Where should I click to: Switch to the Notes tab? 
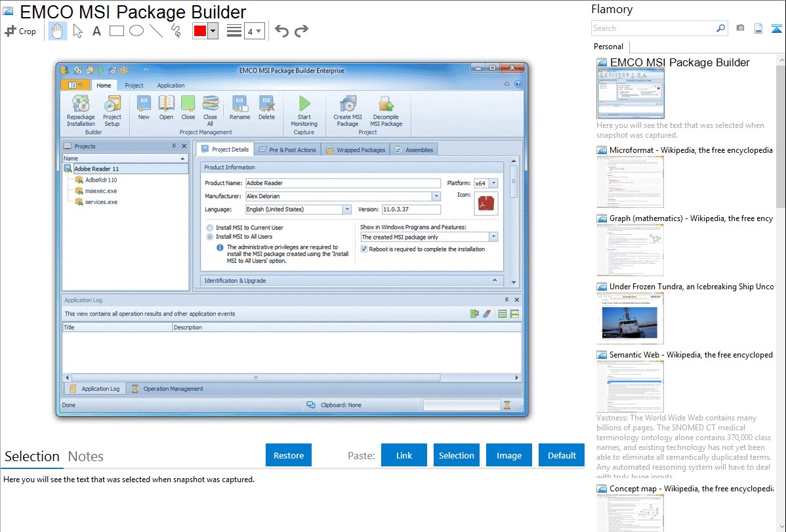(x=86, y=457)
